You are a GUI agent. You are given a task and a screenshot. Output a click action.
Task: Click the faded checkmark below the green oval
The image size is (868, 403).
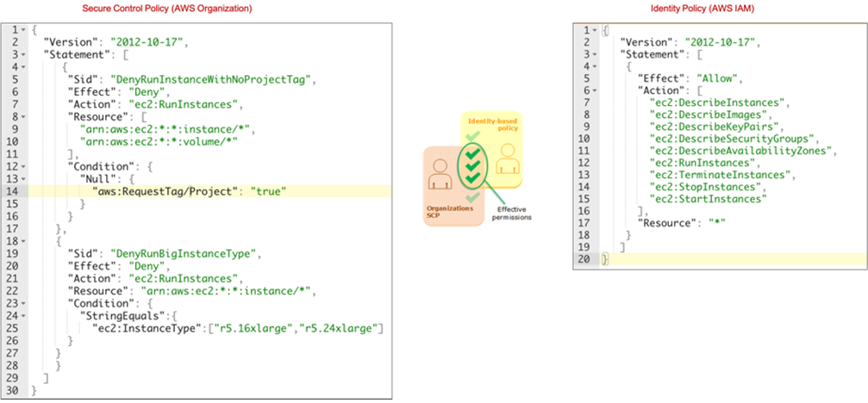coord(472,197)
